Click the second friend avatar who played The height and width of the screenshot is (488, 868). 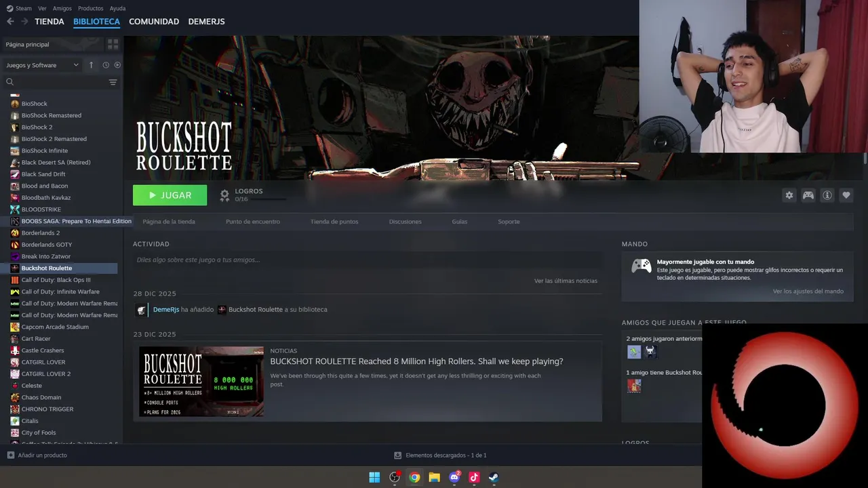650,352
